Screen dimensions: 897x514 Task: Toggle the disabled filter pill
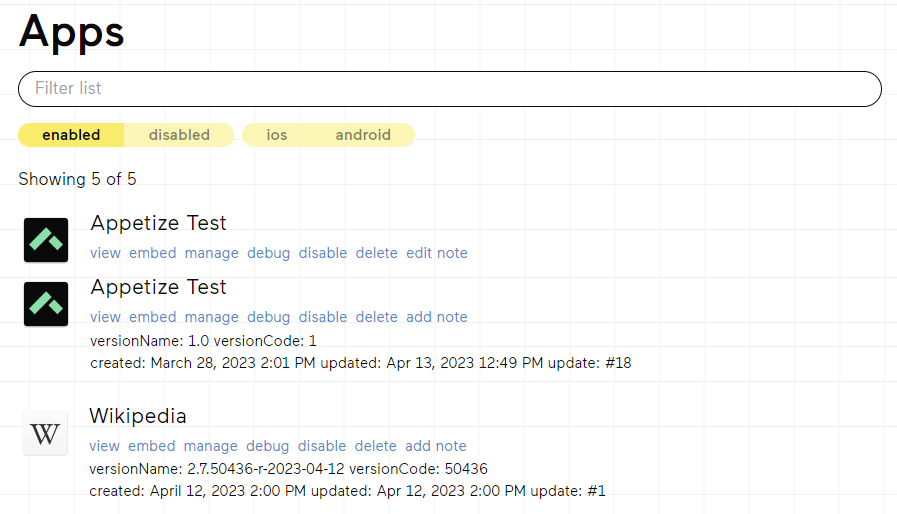coord(179,135)
